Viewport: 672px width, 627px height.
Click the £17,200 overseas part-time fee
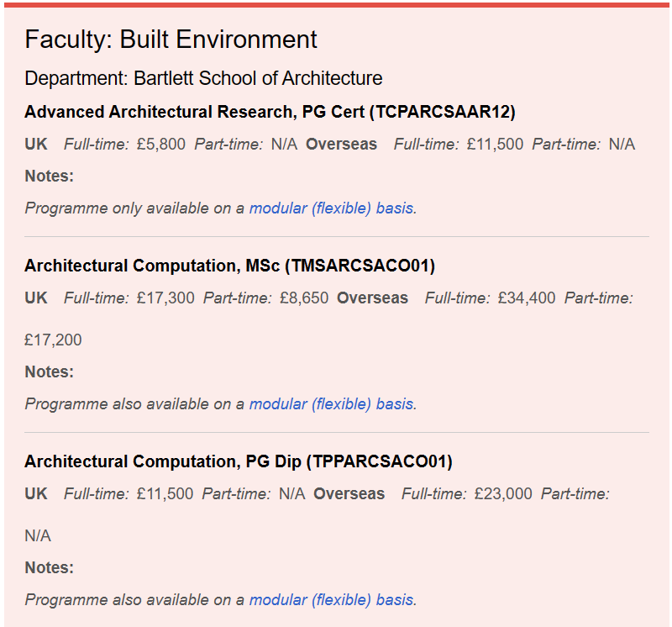click(53, 340)
